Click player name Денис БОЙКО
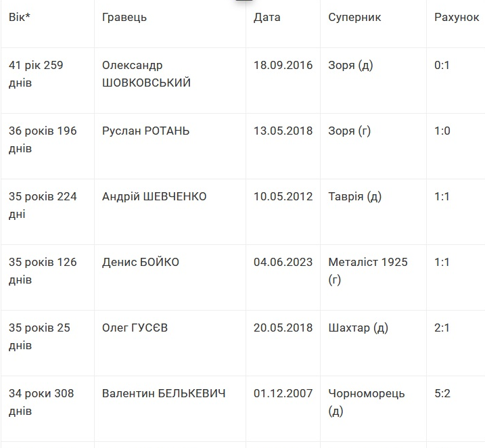Viewport: 485px width, 448px height. pos(141,263)
